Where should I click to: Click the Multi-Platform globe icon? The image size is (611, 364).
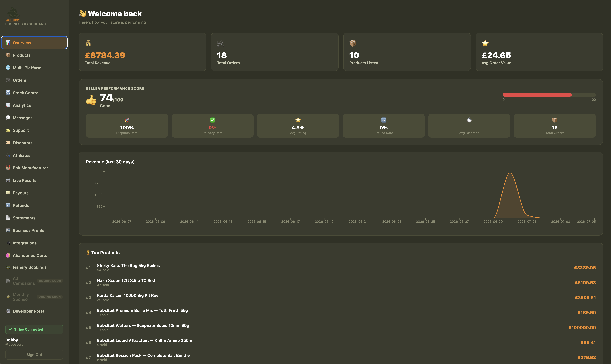[x=8, y=68]
